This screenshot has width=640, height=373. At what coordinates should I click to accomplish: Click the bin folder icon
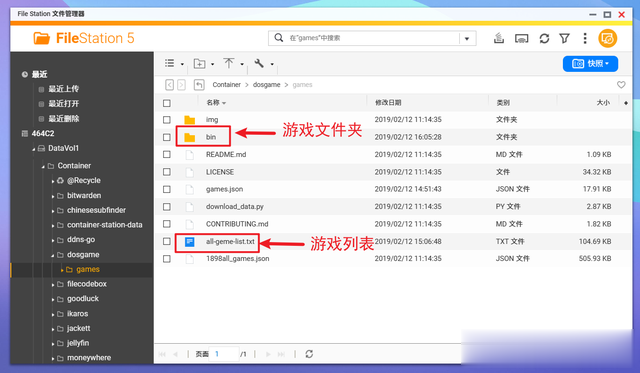click(x=189, y=137)
